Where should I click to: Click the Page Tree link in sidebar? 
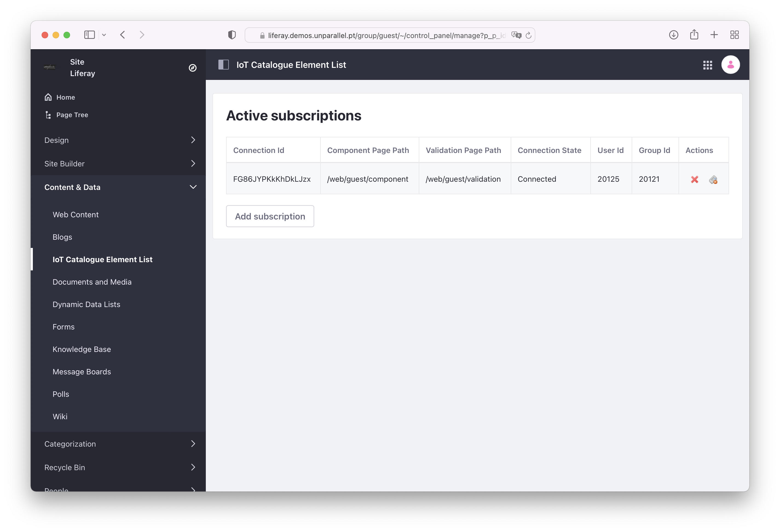coord(72,115)
